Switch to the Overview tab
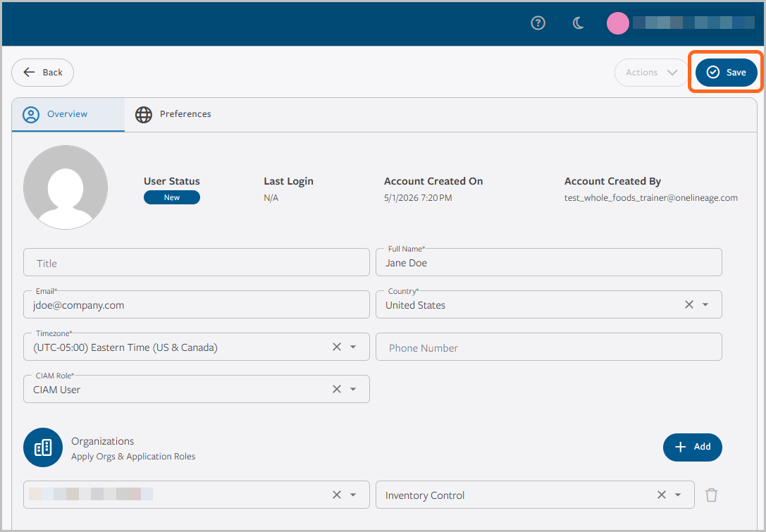The image size is (766, 532). (68, 114)
